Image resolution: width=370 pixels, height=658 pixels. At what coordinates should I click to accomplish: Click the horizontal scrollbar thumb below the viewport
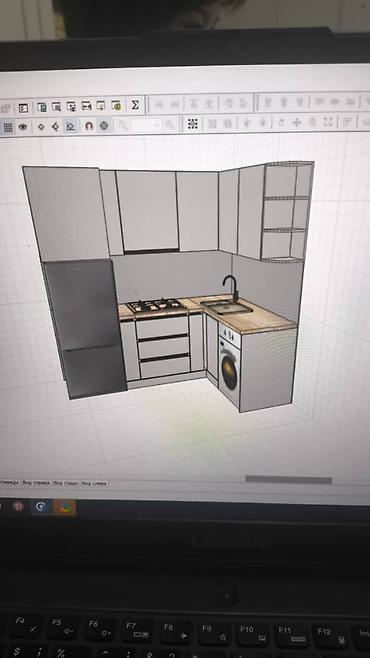pyautogui.click(x=289, y=480)
